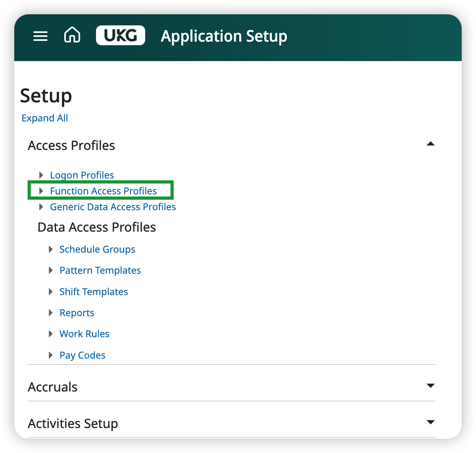Select the Work Rules item

[x=84, y=334]
